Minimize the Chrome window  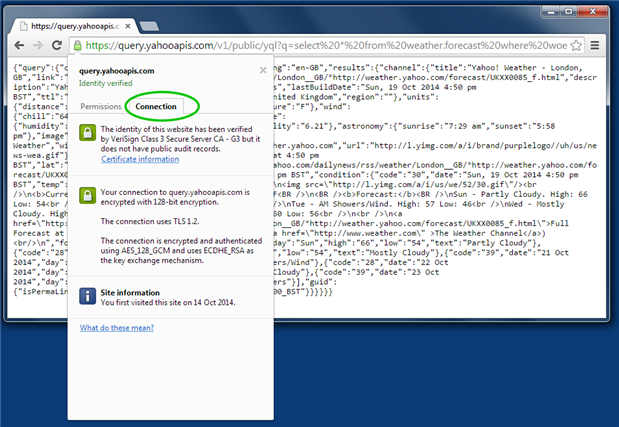click(x=551, y=12)
